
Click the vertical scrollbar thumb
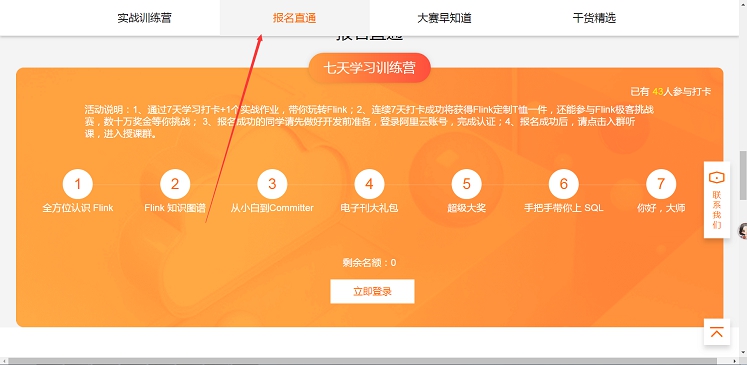point(743,175)
